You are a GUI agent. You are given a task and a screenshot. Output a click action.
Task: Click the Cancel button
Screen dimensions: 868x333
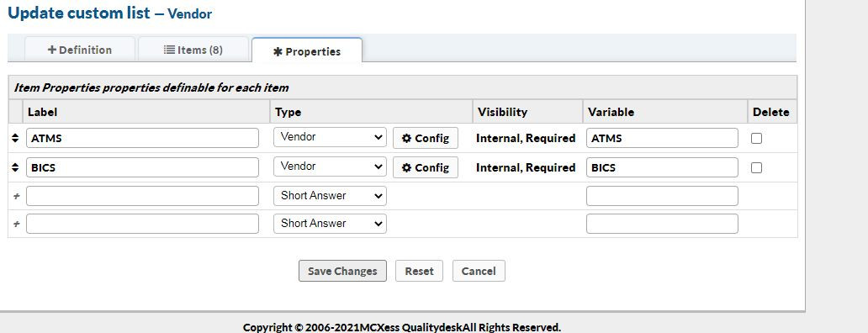479,271
